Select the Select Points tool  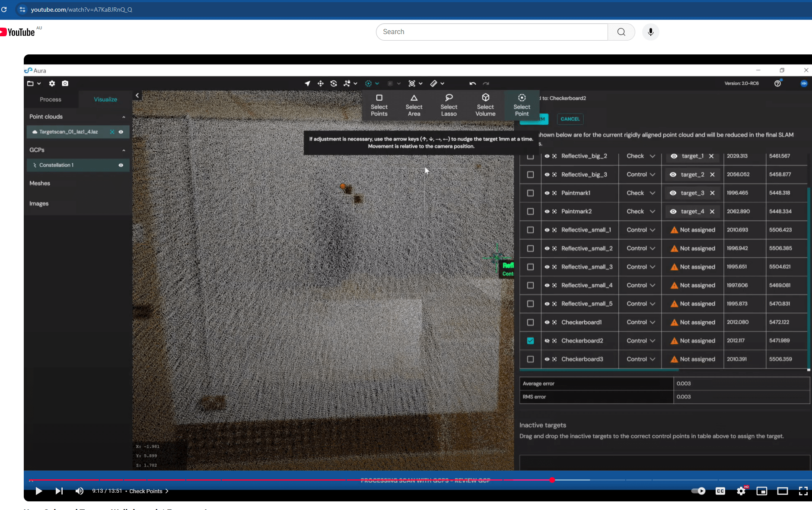coord(379,105)
